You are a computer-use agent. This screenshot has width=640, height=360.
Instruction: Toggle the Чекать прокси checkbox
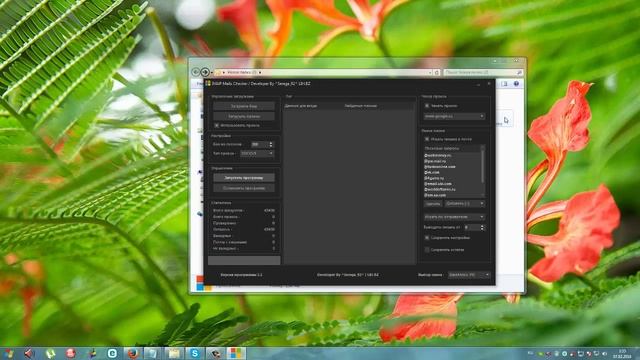(x=427, y=106)
